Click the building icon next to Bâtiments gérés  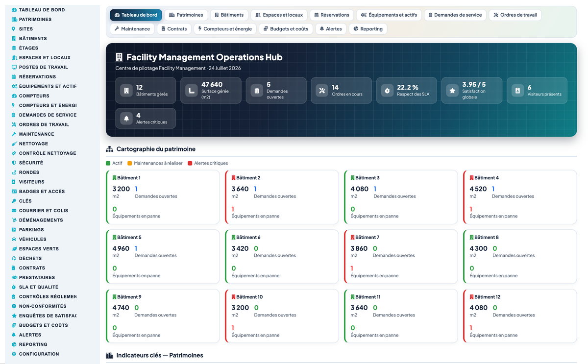pos(126,91)
